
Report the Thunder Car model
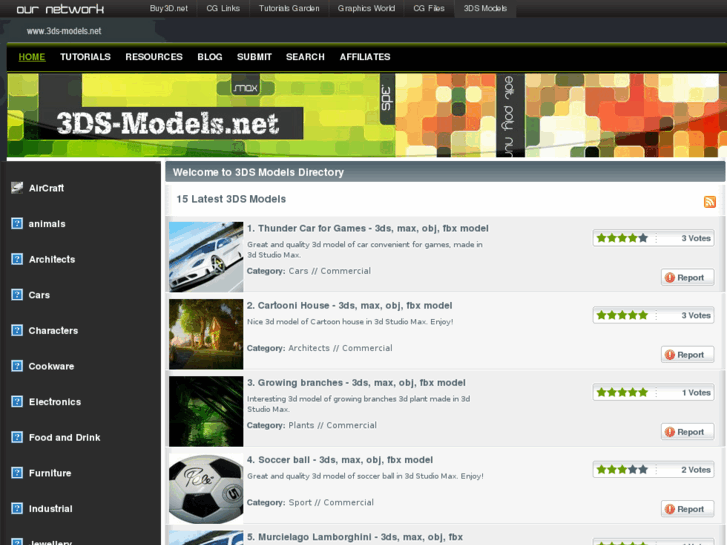(687, 277)
